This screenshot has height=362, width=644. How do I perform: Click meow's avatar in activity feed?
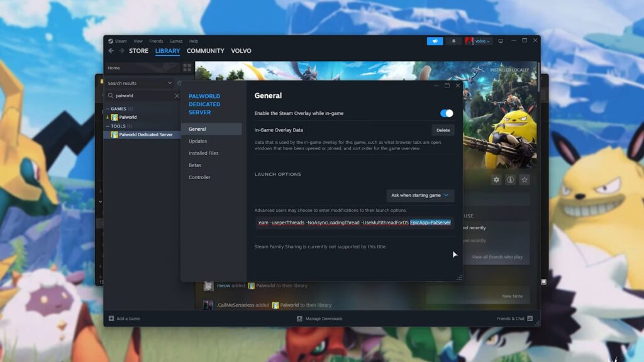(209, 286)
